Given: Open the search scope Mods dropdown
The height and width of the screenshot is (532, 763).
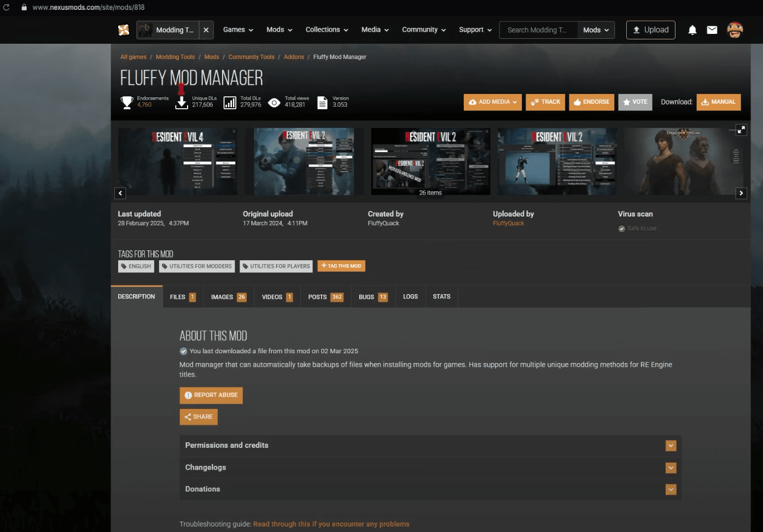Looking at the screenshot, I should [x=596, y=30].
